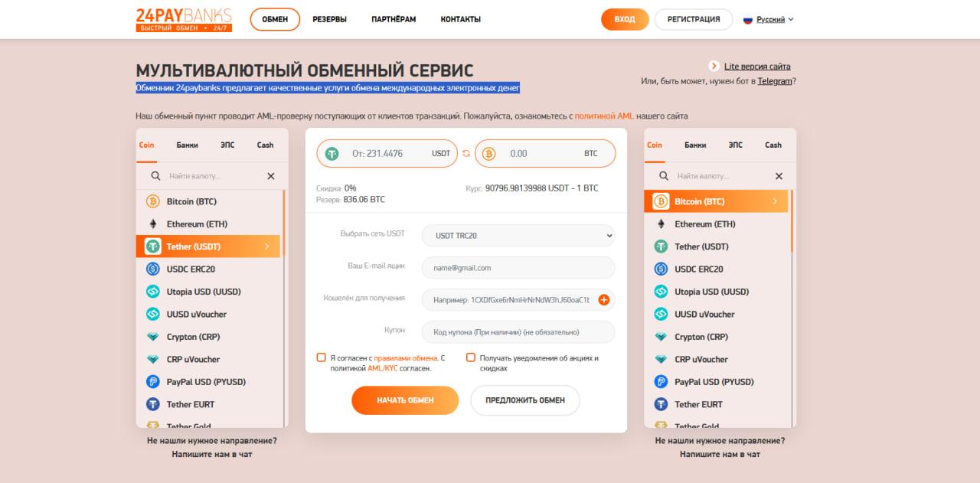Click the chevron on highlighted Bitcoin (BTC) row

(775, 201)
